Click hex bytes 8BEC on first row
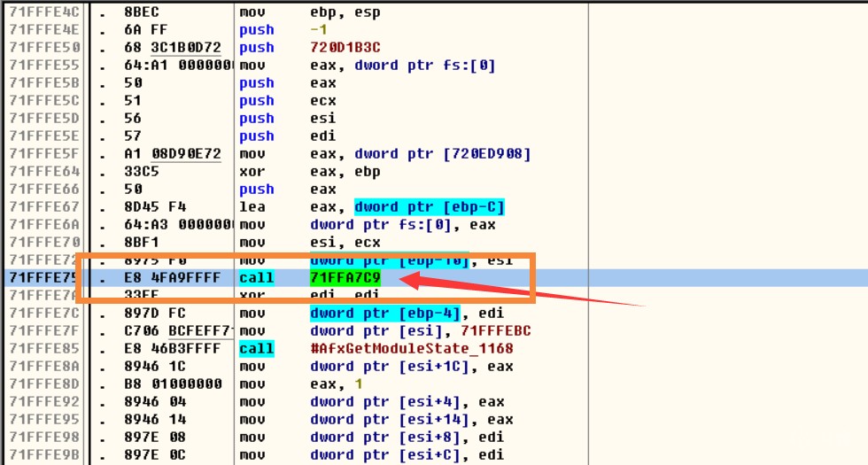 tap(142, 12)
